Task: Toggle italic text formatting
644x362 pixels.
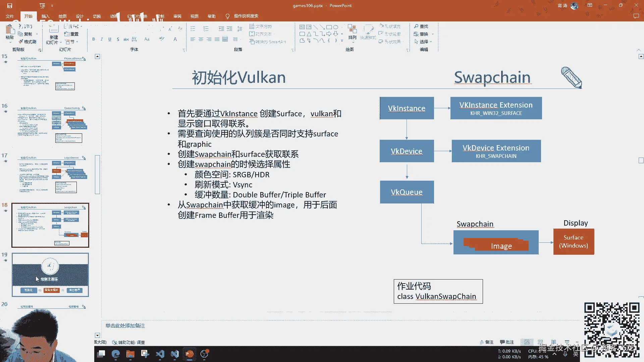Action: pyautogui.click(x=102, y=39)
